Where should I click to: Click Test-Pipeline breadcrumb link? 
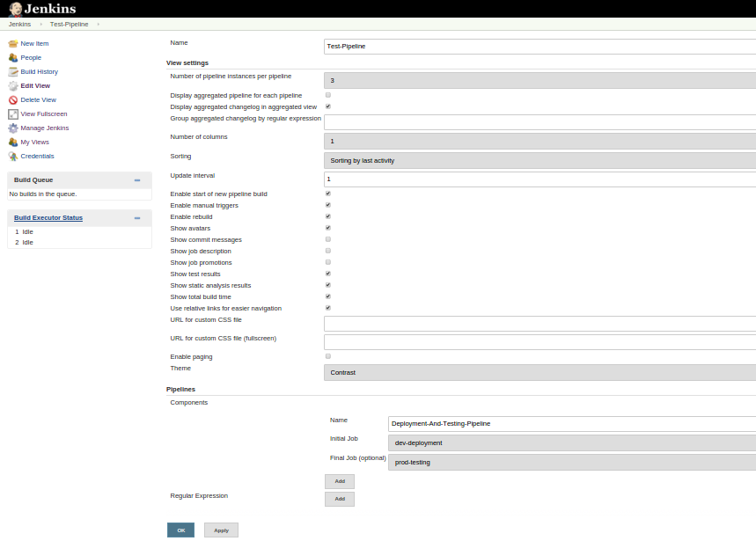[70, 24]
